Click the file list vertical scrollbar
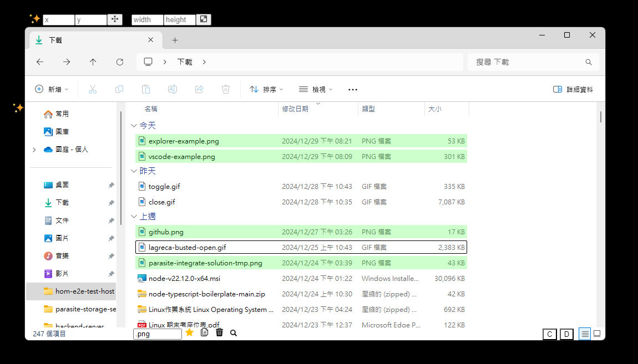The width and height of the screenshot is (638, 364). pos(601,116)
